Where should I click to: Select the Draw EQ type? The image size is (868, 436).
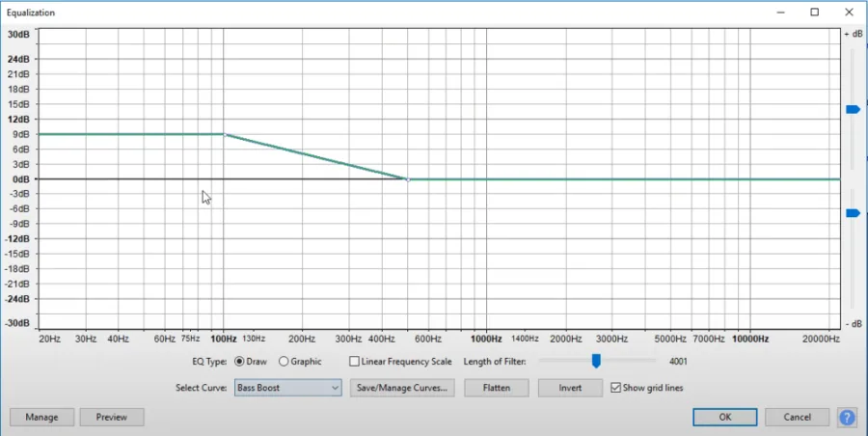point(239,362)
